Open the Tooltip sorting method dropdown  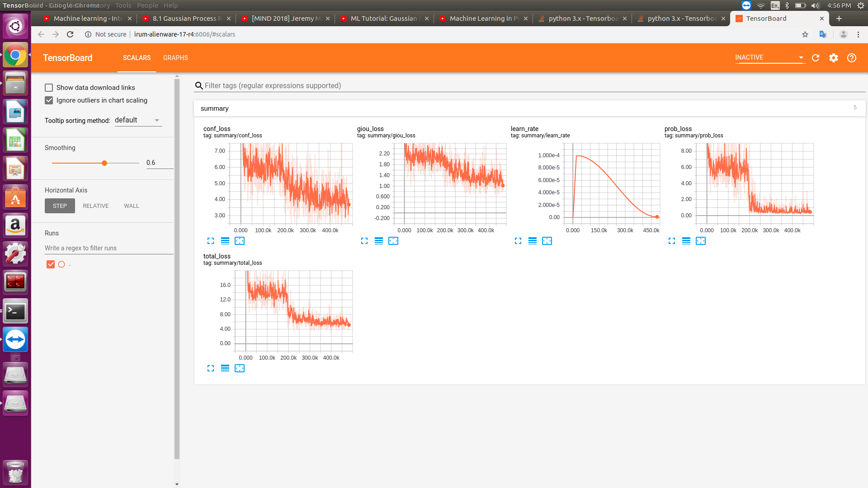[x=138, y=120]
